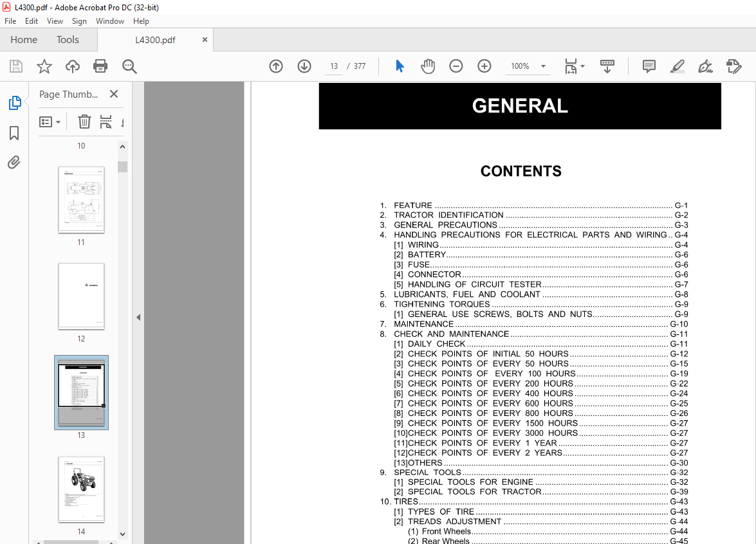Open the Find text search tool
Image resolution: width=756 pixels, height=544 pixels.
pos(129,66)
